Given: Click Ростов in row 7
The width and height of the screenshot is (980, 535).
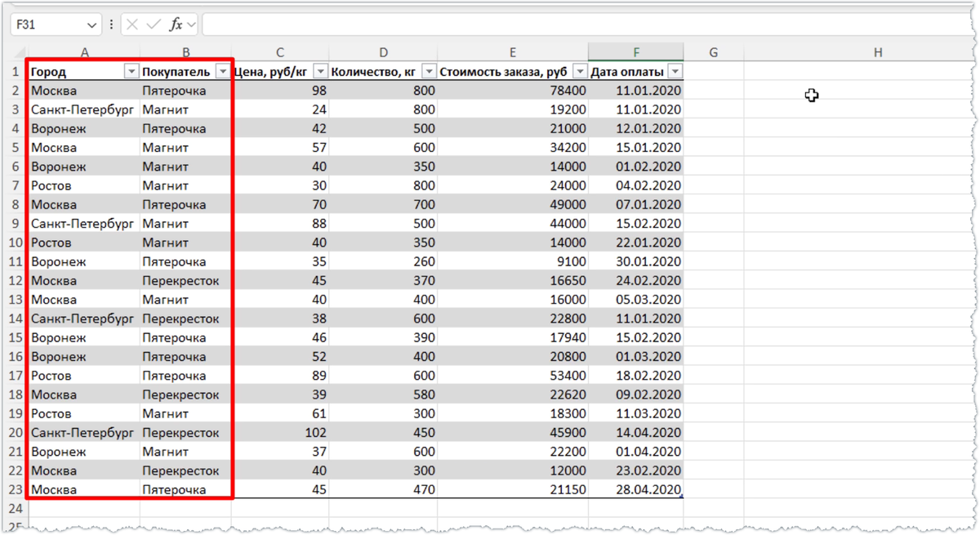Looking at the screenshot, I should click(84, 185).
